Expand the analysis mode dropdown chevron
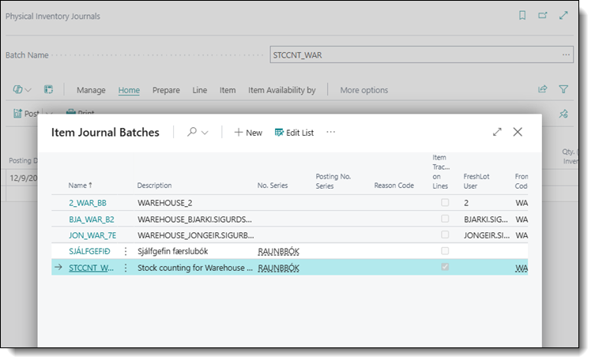This screenshot has height=364, width=595. (28, 90)
